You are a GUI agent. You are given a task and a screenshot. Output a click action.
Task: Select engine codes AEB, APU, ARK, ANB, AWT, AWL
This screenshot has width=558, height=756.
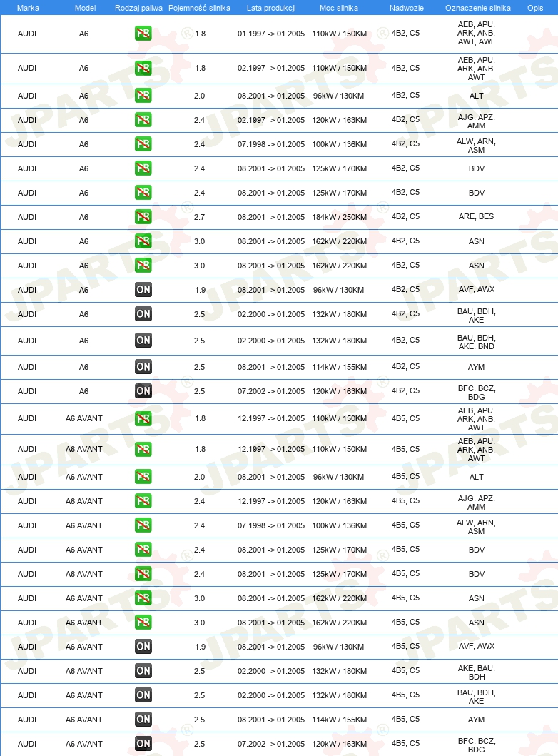476,33
